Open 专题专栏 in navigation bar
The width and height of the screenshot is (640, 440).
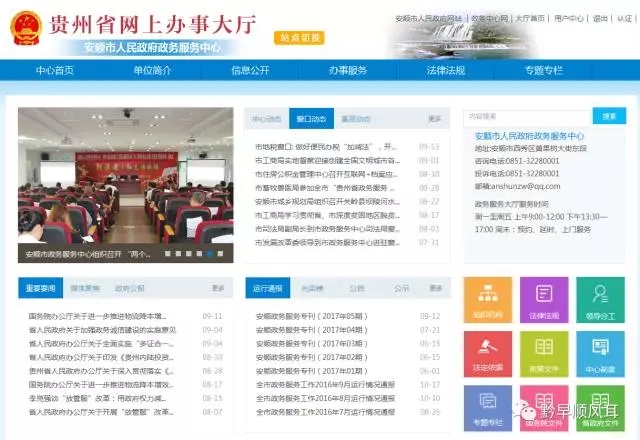[544, 70]
